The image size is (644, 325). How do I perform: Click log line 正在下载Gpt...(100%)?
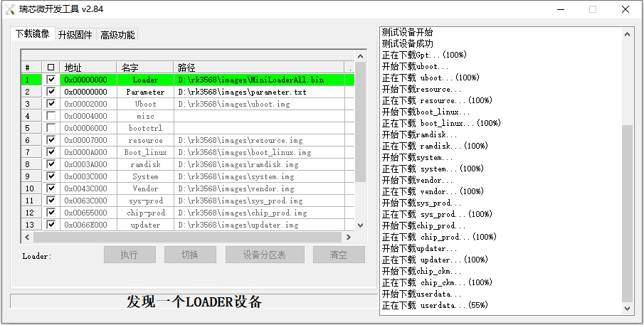[x=424, y=55]
